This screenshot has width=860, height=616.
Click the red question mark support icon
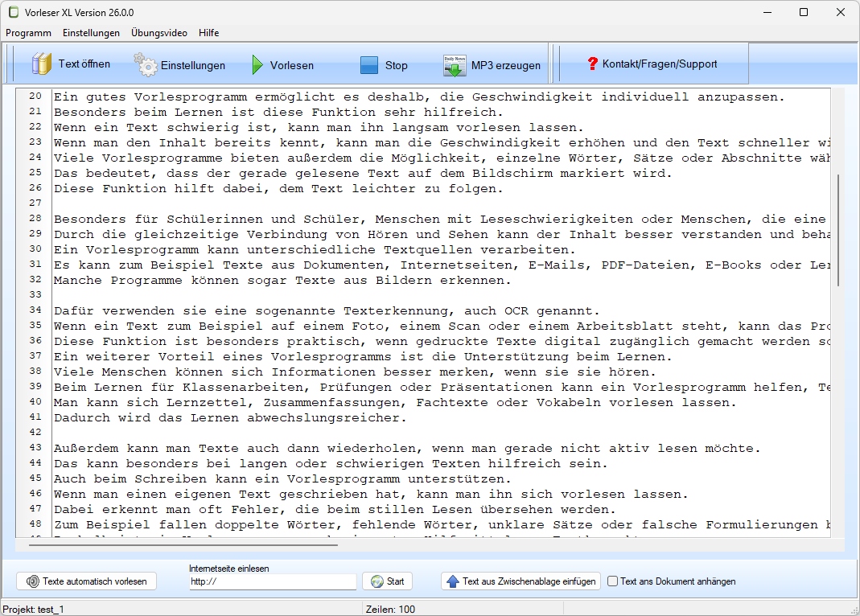592,64
